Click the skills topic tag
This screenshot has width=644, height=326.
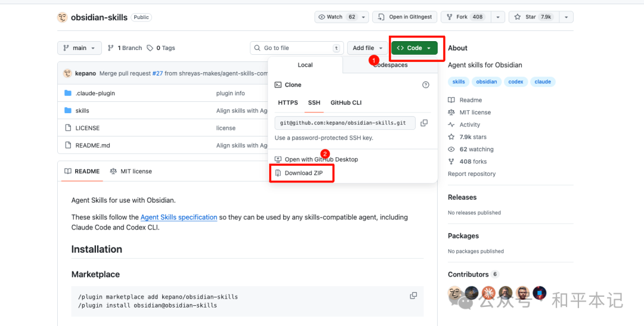459,82
